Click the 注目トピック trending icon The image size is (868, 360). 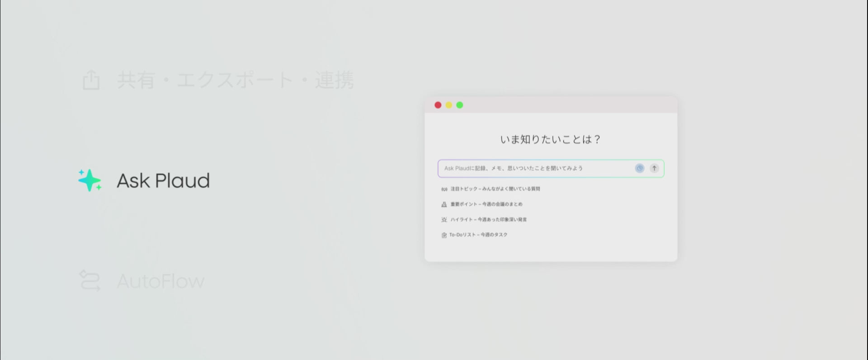pyautogui.click(x=444, y=189)
